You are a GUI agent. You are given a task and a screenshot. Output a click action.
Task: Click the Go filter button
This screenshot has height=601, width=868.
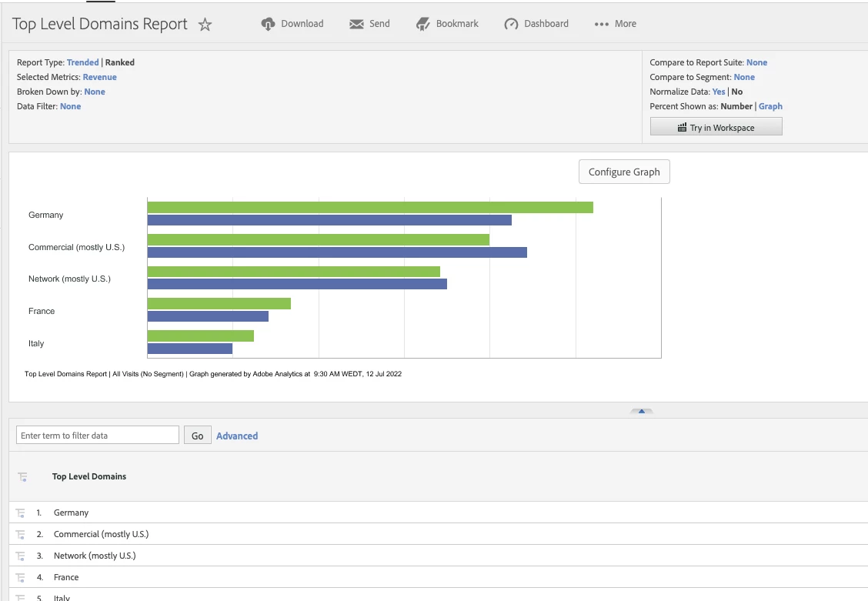197,436
